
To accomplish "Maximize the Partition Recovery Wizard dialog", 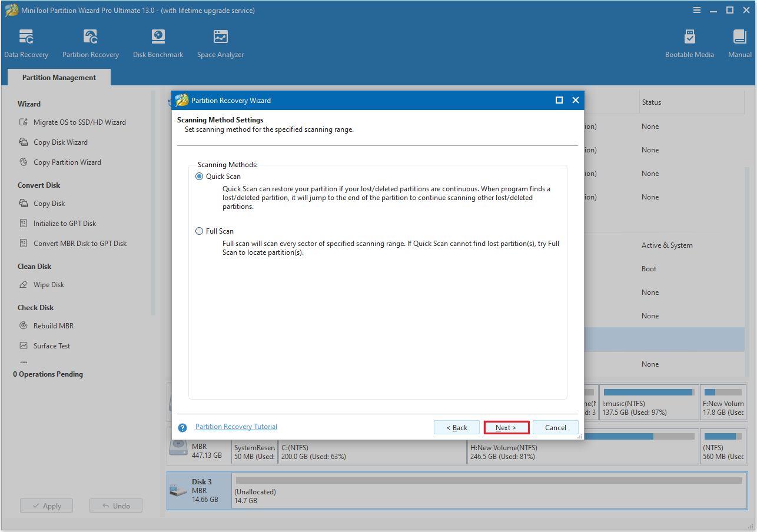I will (x=559, y=101).
